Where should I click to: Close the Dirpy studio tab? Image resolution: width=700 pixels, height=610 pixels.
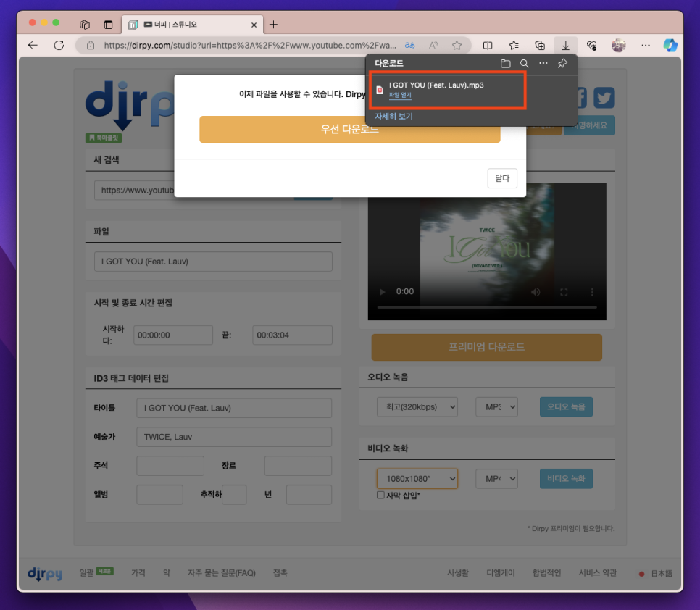pyautogui.click(x=254, y=25)
